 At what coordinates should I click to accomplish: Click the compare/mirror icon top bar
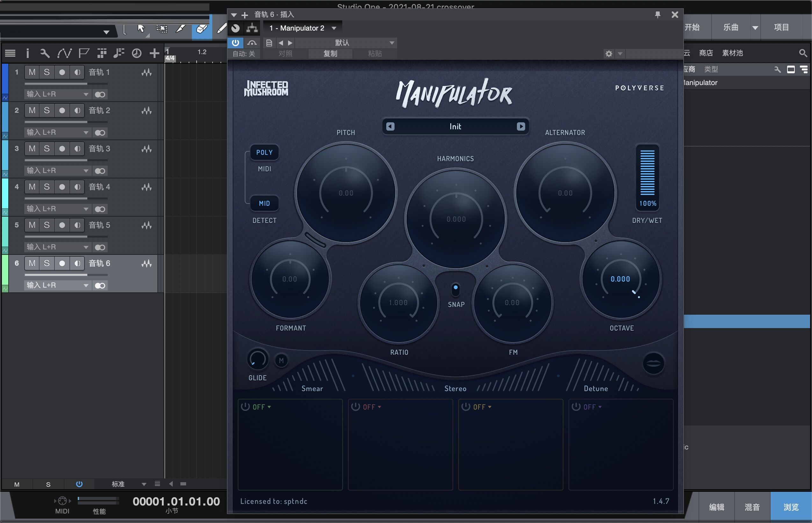tap(250, 43)
